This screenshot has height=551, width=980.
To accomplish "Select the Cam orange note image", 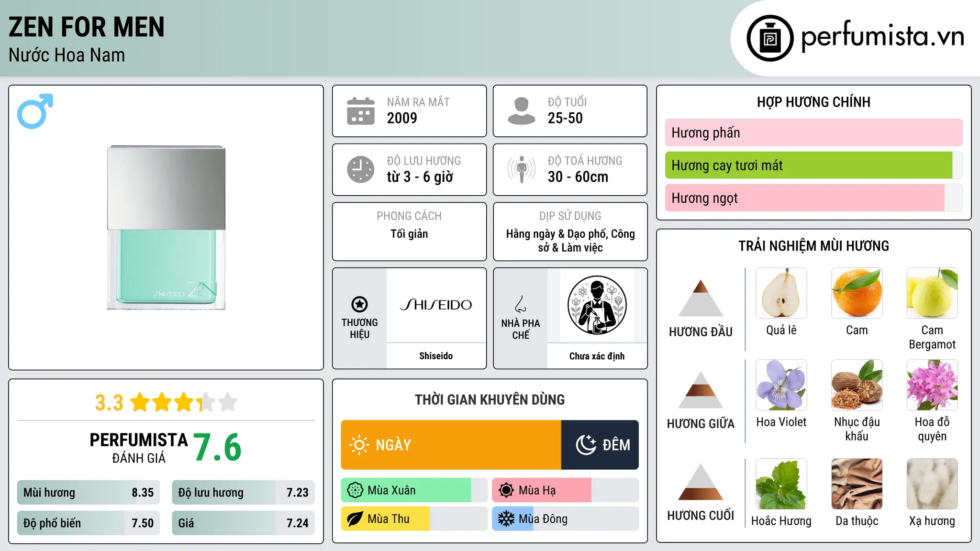I will tap(857, 293).
